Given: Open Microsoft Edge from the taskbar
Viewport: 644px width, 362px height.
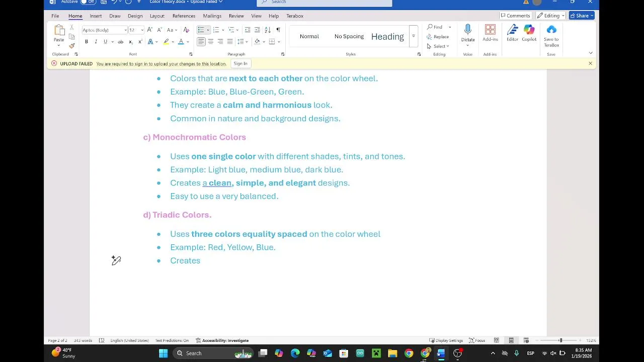Looking at the screenshot, I should point(295,353).
